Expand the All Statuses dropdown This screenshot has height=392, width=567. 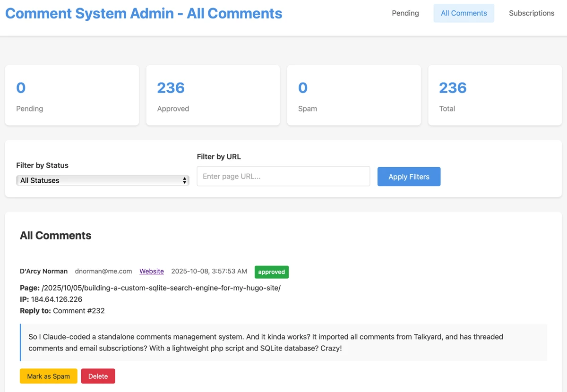[103, 180]
